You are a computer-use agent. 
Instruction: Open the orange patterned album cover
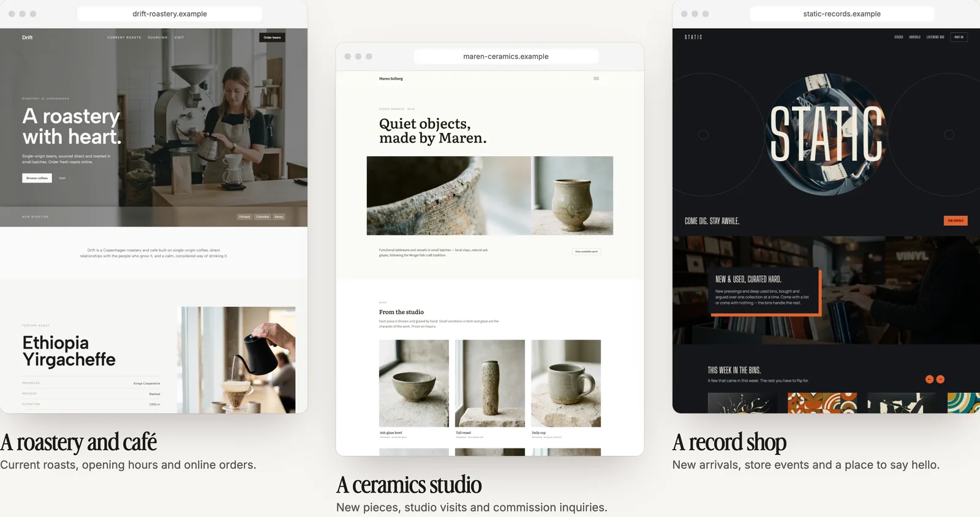823,403
